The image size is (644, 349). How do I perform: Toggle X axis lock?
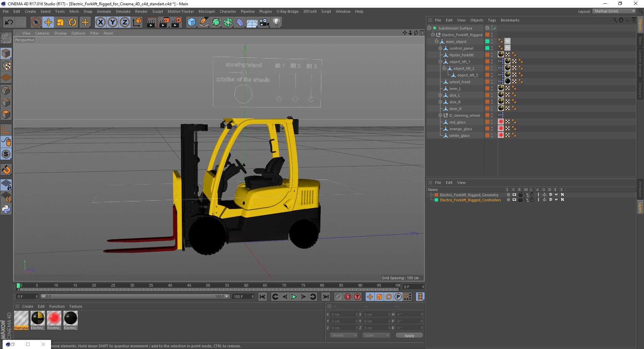(100, 22)
